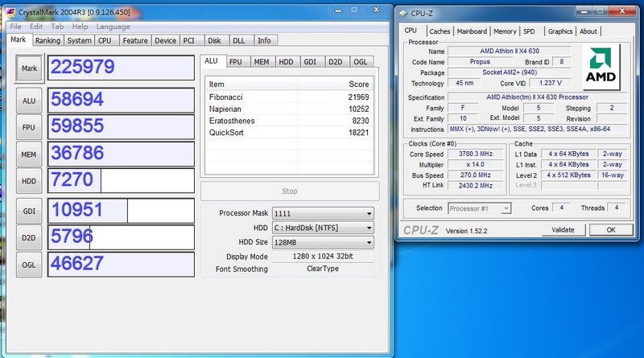
Task: Click the Name field AMD Athlon II X4 630
Action: pyautogui.click(x=510, y=51)
